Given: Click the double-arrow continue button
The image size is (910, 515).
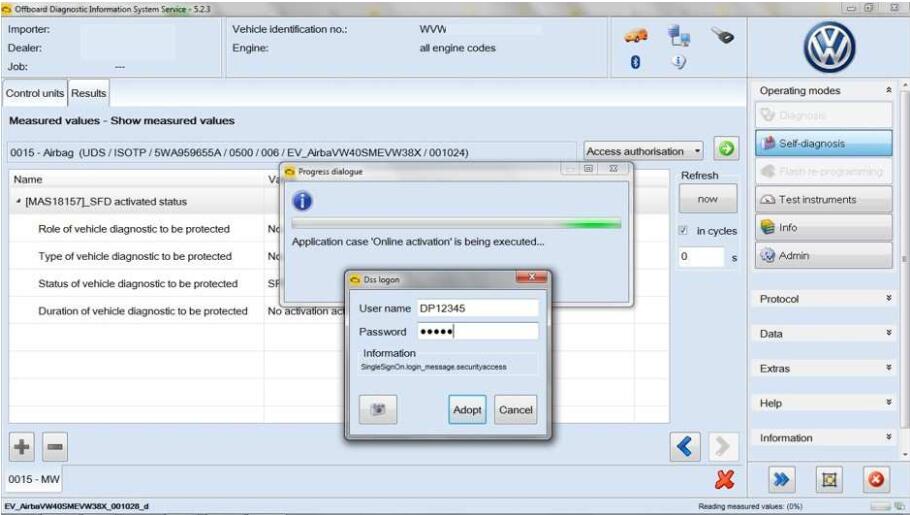Looking at the screenshot, I should 782,480.
